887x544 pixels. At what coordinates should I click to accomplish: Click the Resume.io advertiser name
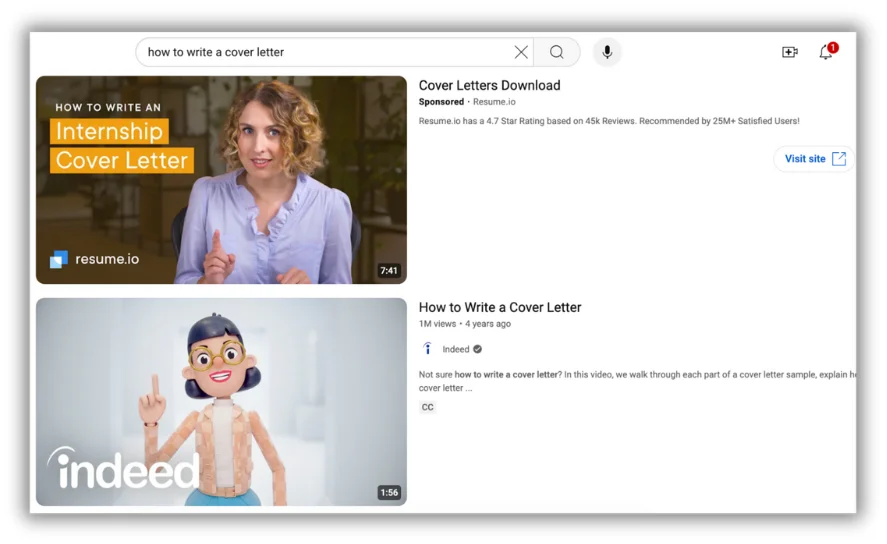click(494, 102)
